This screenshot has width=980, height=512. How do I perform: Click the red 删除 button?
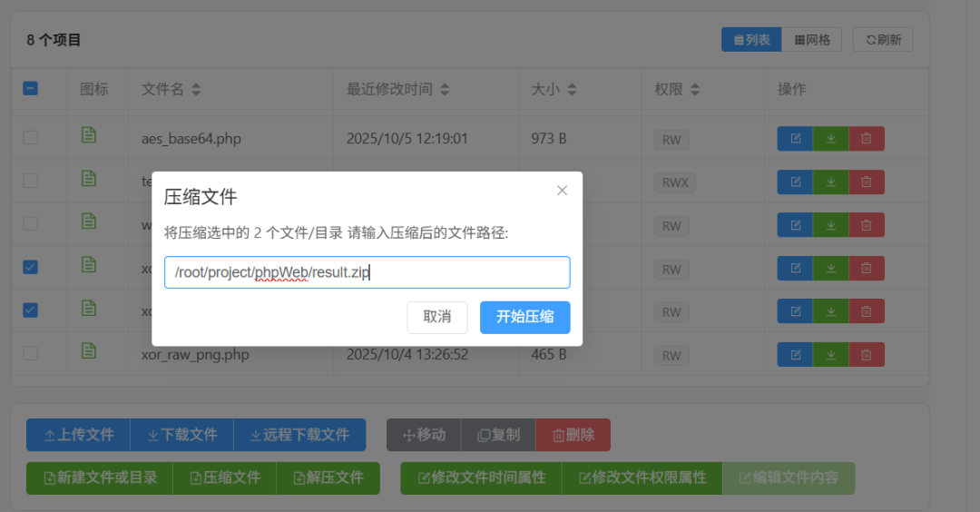coord(573,435)
